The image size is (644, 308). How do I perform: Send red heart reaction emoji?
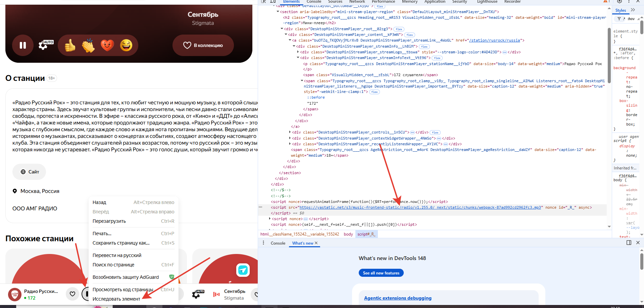point(107,45)
